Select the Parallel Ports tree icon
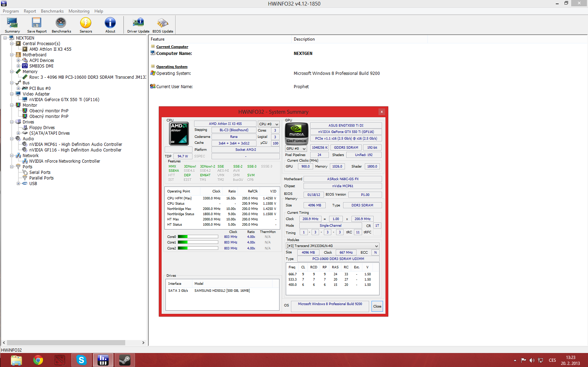The height and width of the screenshot is (367, 588). (25, 178)
